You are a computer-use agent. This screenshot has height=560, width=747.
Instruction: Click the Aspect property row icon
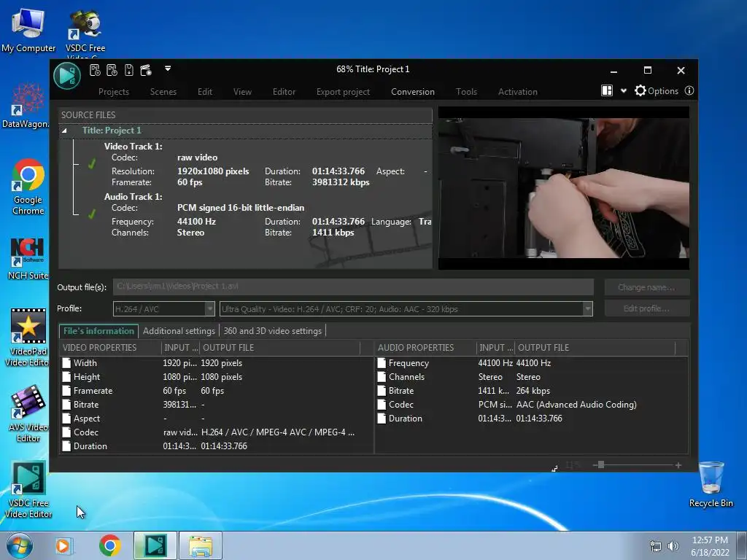coord(66,418)
